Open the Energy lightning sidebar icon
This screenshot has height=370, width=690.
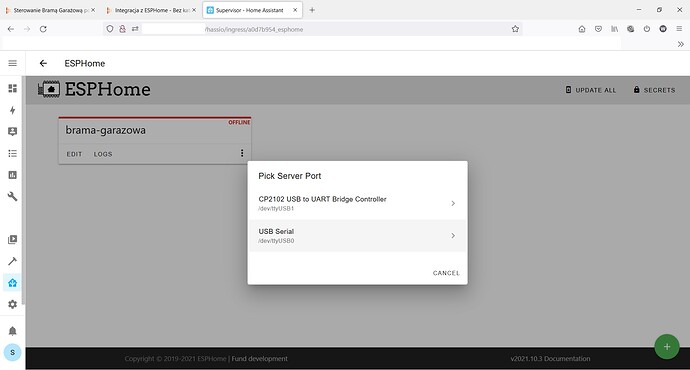(x=12, y=110)
